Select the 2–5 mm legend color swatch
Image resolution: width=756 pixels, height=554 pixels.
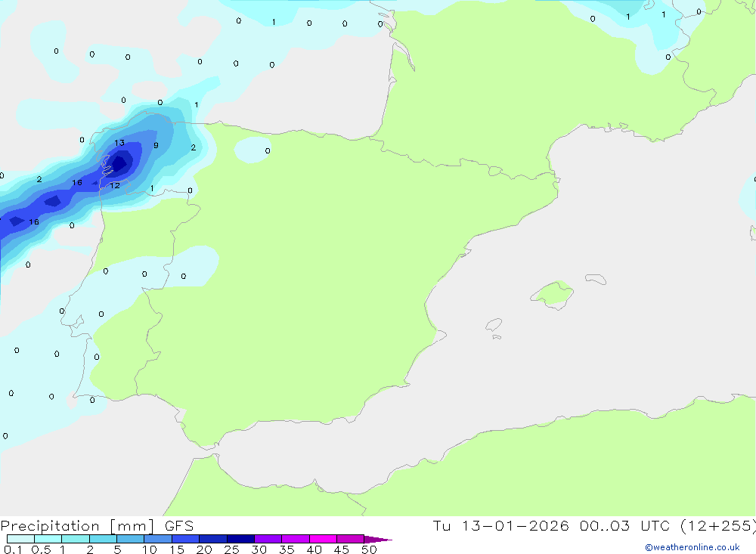103,539
